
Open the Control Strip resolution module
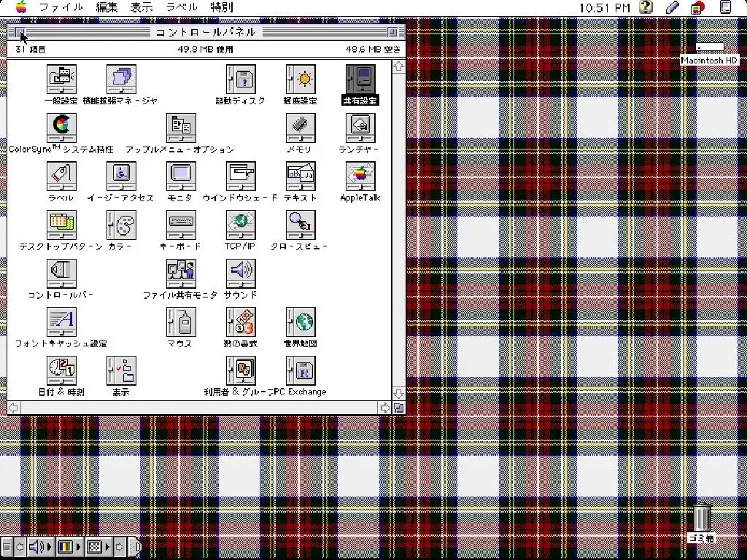tap(98, 547)
